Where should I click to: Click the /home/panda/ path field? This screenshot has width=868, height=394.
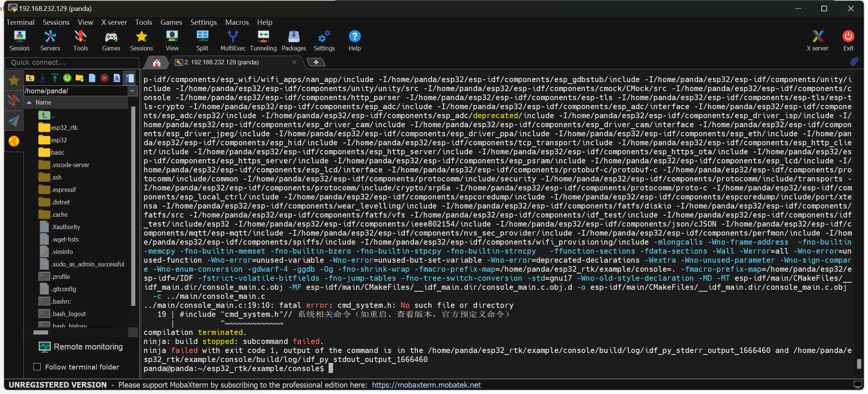pyautogui.click(x=76, y=91)
